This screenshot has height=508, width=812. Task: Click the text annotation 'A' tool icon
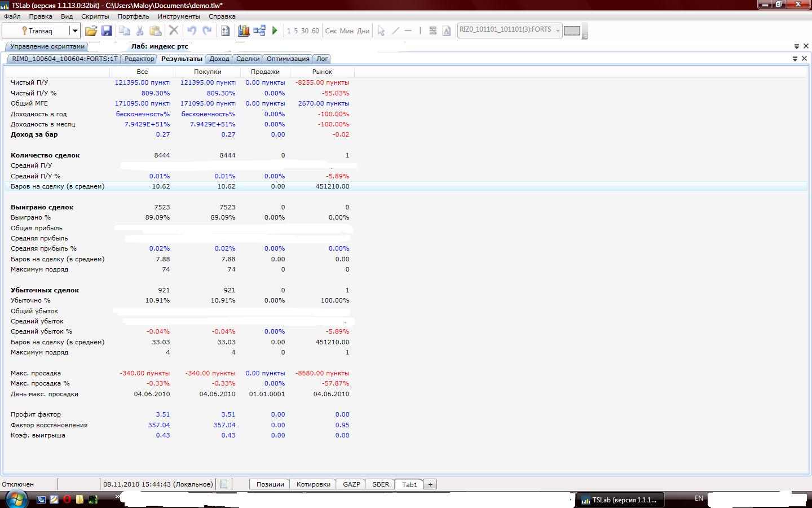pos(447,31)
